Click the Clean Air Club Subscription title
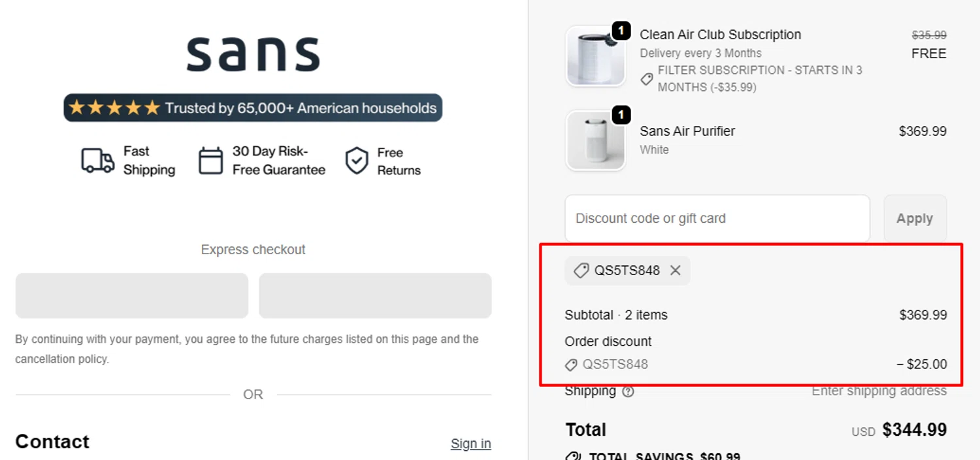Screen dimensions: 980x460 click(720, 35)
